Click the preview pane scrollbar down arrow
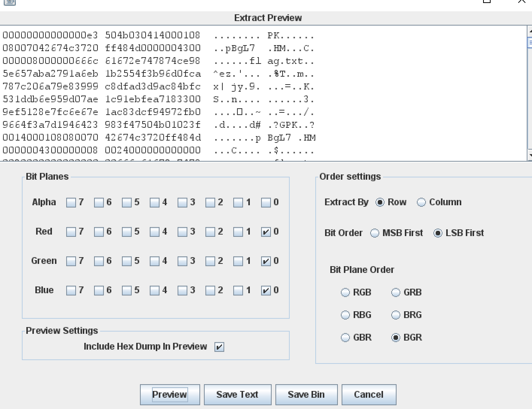 pyautogui.click(x=530, y=155)
